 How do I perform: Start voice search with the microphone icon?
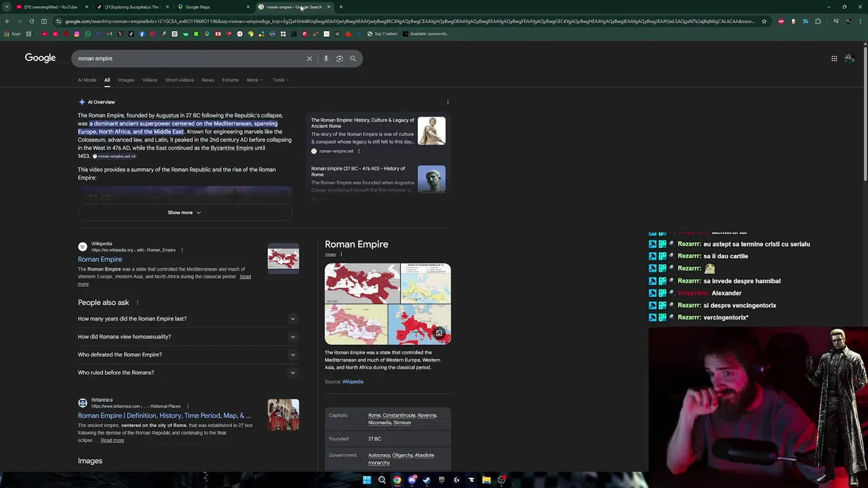click(326, 58)
